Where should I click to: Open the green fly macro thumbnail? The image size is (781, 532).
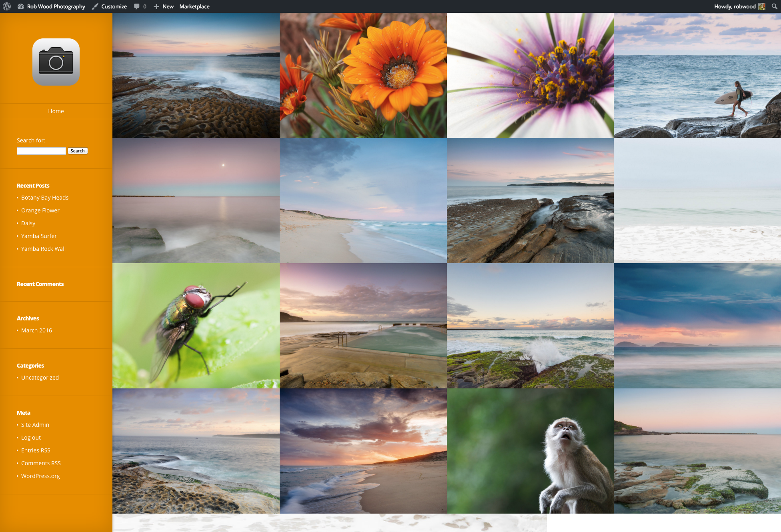[196, 326]
